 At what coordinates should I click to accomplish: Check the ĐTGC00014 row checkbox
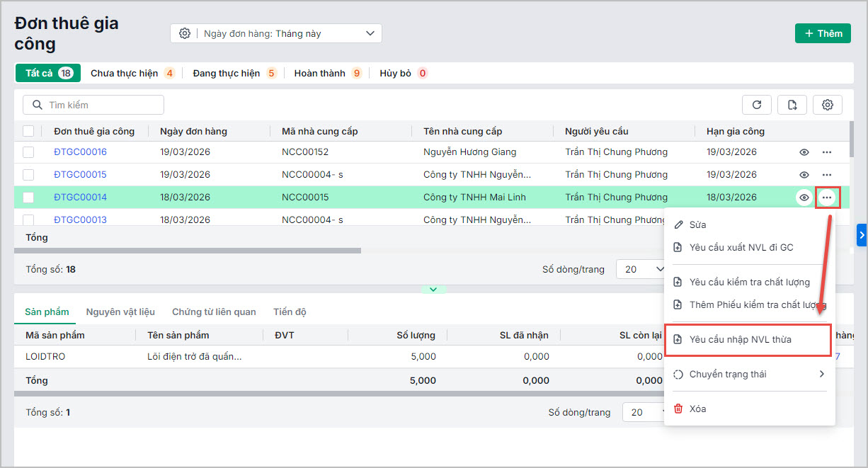click(x=28, y=198)
